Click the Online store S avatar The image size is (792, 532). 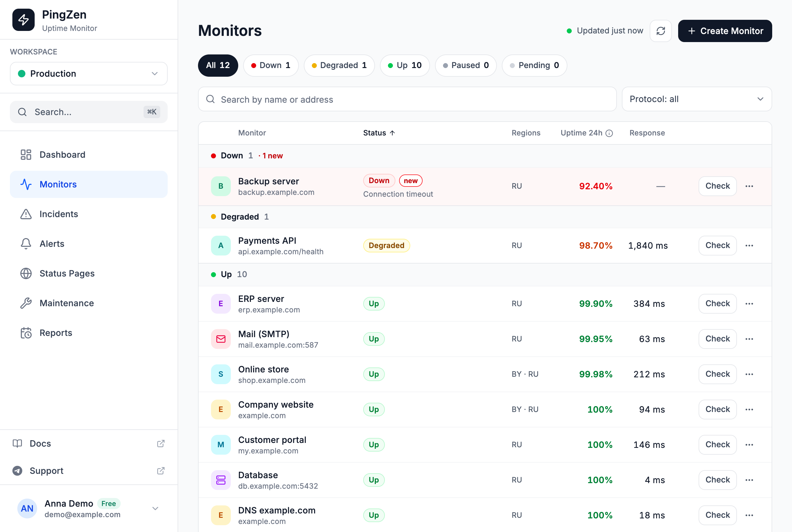click(x=221, y=374)
